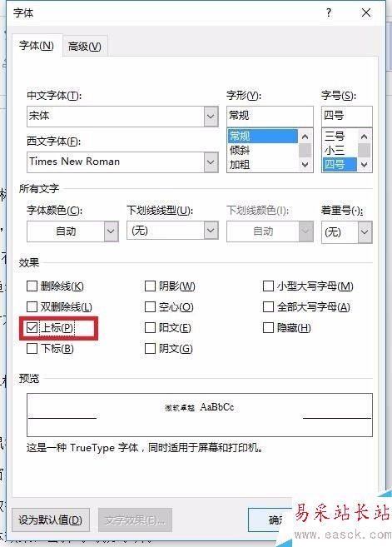Click font style list down arrow
The width and height of the screenshot is (392, 547).
[x=305, y=164]
